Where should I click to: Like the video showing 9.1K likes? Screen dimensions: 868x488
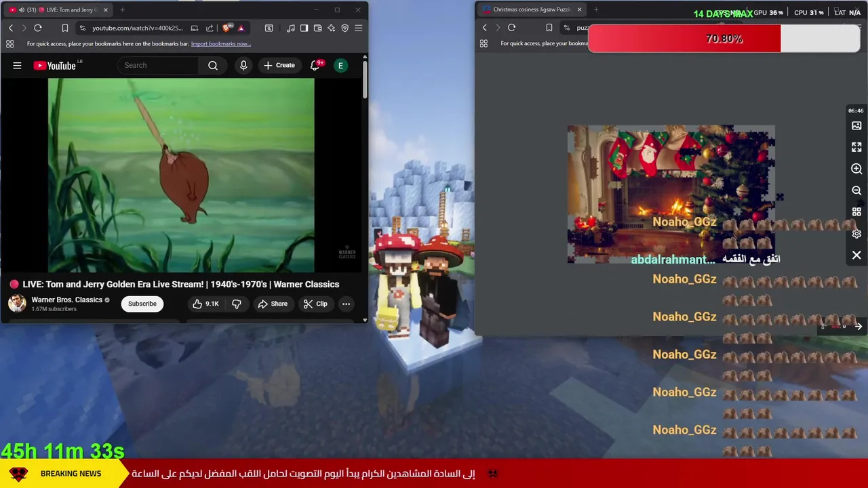tap(205, 304)
